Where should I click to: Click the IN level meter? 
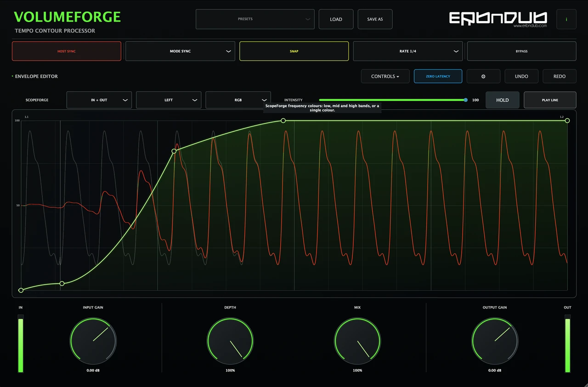pyautogui.click(x=21, y=344)
